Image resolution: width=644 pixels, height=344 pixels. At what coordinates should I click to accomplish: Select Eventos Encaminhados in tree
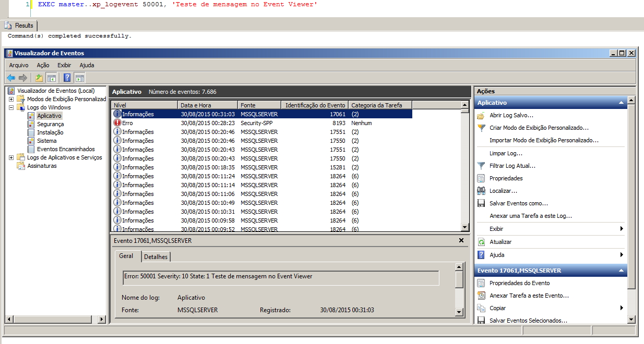(66, 149)
